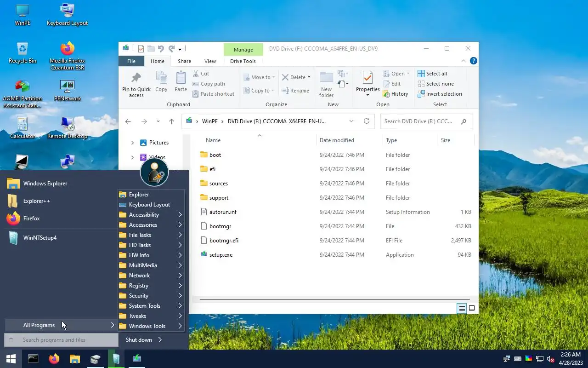Open Explorer++ from the start menu
The width and height of the screenshot is (588, 368).
coord(36,201)
